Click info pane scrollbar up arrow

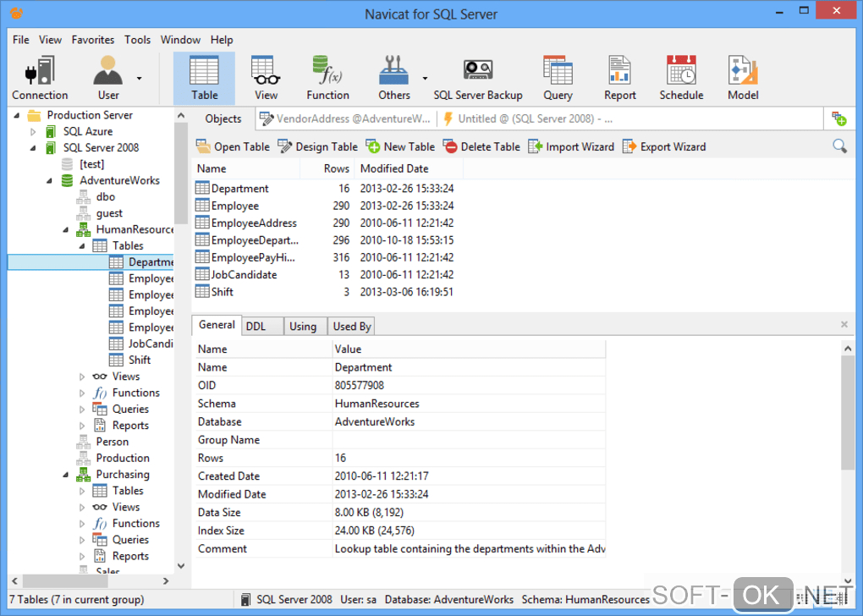[x=848, y=348]
